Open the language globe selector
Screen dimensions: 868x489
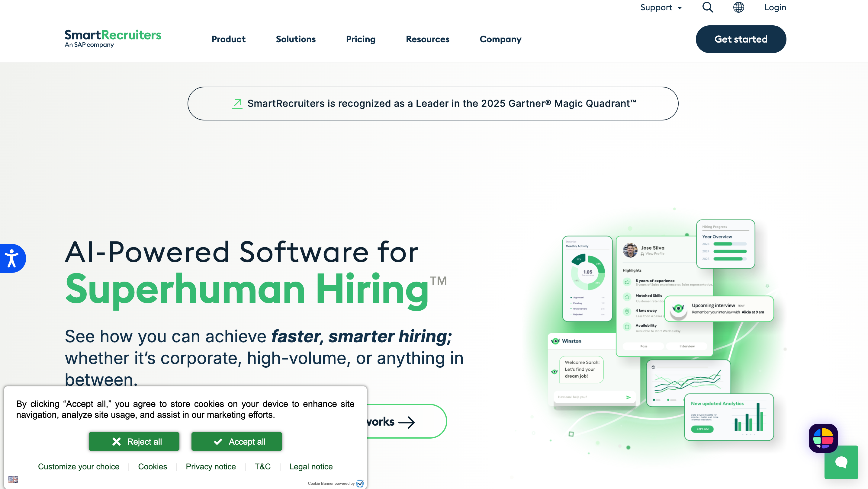738,7
